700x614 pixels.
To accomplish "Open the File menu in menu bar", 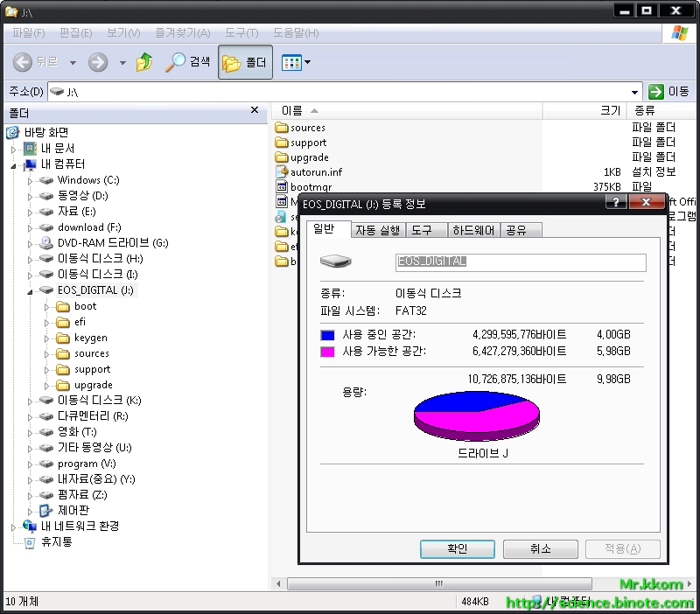I will click(x=28, y=33).
